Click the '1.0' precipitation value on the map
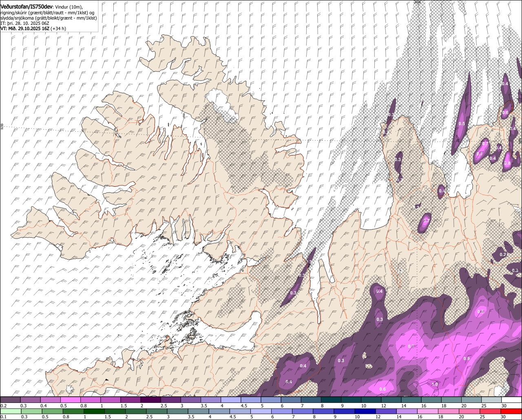Image resolution: width=522 pixels, height=420 pixels. click(x=435, y=384)
